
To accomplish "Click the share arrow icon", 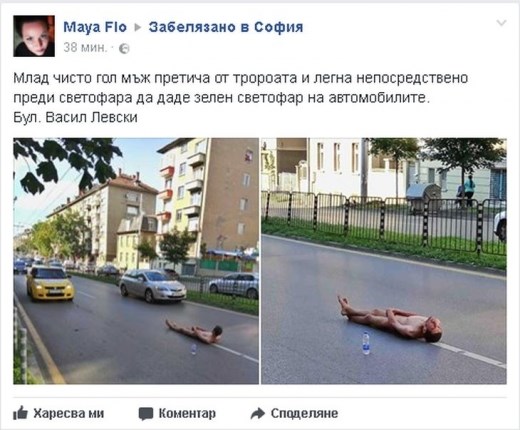I will (257, 413).
